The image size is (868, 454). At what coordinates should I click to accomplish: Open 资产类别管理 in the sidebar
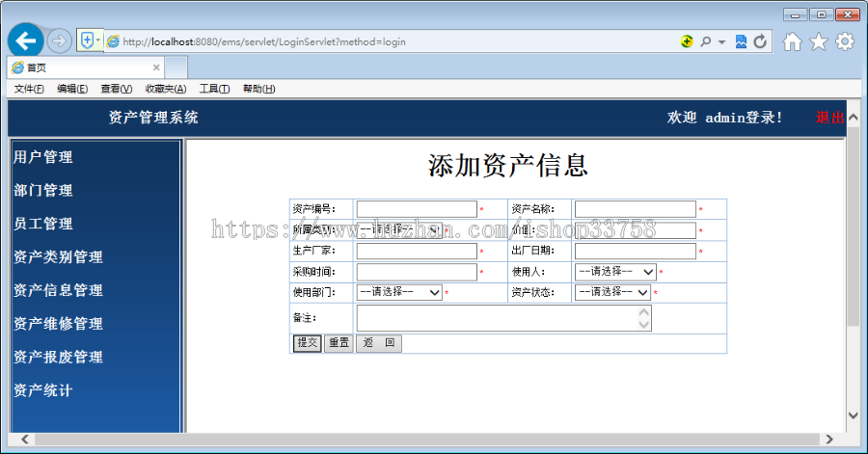pos(58,256)
